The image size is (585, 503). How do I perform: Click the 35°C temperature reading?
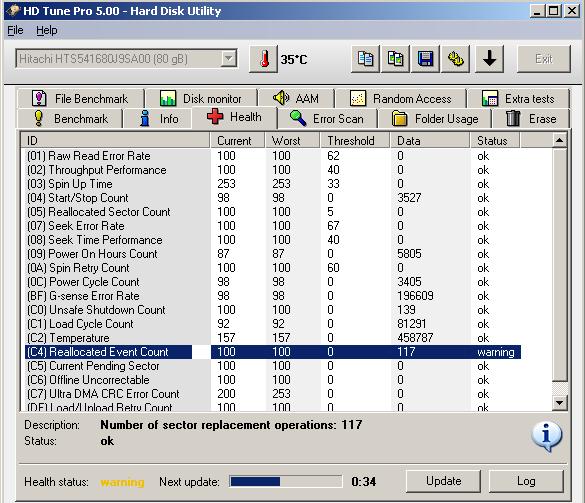[x=294, y=59]
